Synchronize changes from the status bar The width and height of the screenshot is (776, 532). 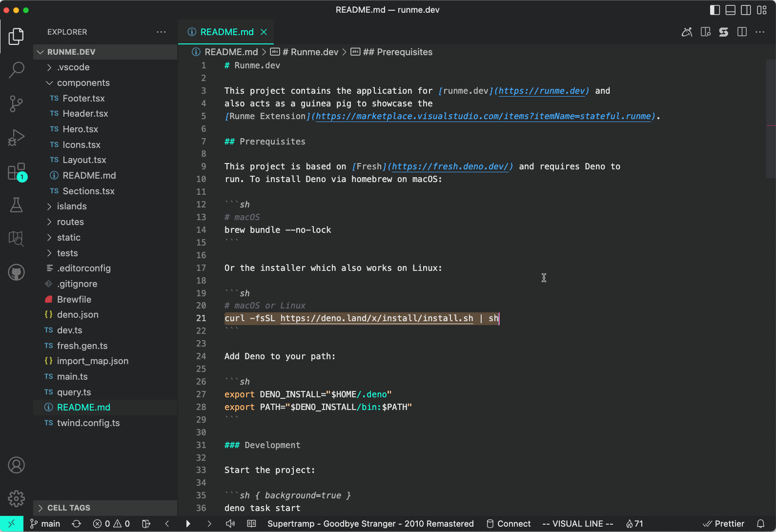coord(76,524)
